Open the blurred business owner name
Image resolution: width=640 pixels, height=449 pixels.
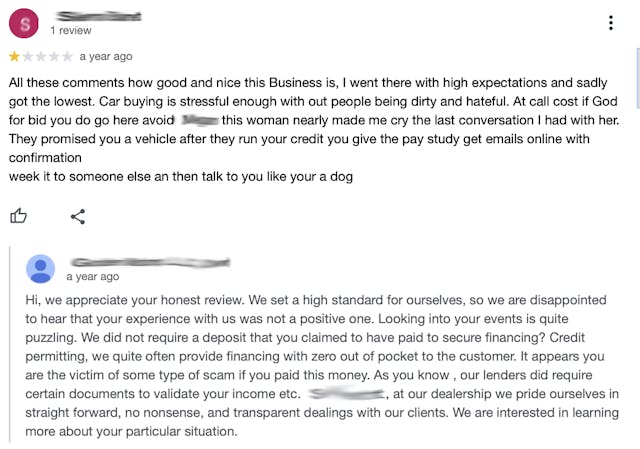150,262
